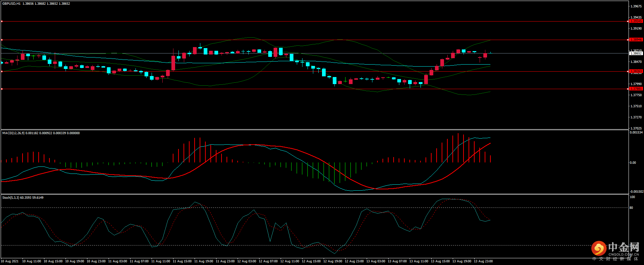Click the current price label 1.38652
Screen dimensions: 644x265
click(636, 53)
